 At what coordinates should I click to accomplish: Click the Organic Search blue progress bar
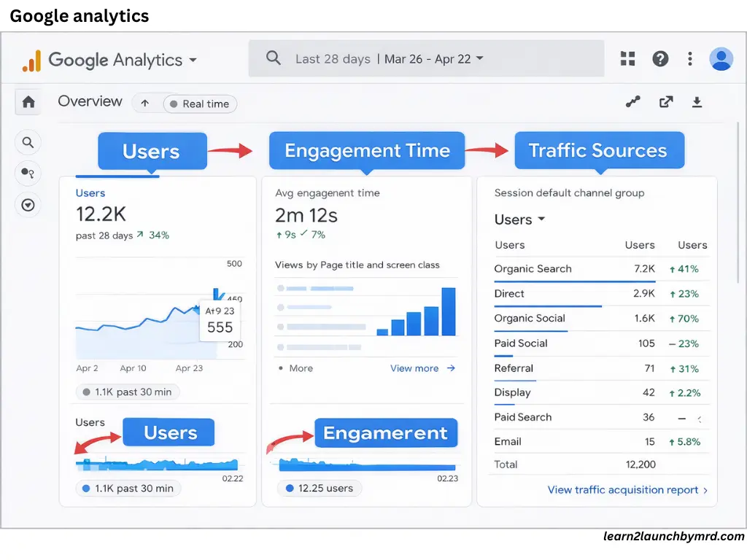(x=575, y=281)
